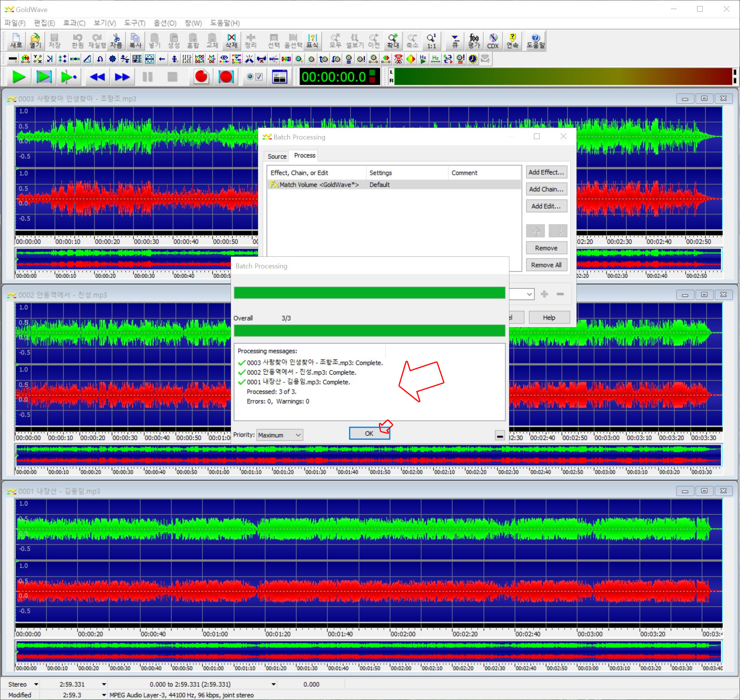Open the selection range dropdown in status bar

coord(274,684)
